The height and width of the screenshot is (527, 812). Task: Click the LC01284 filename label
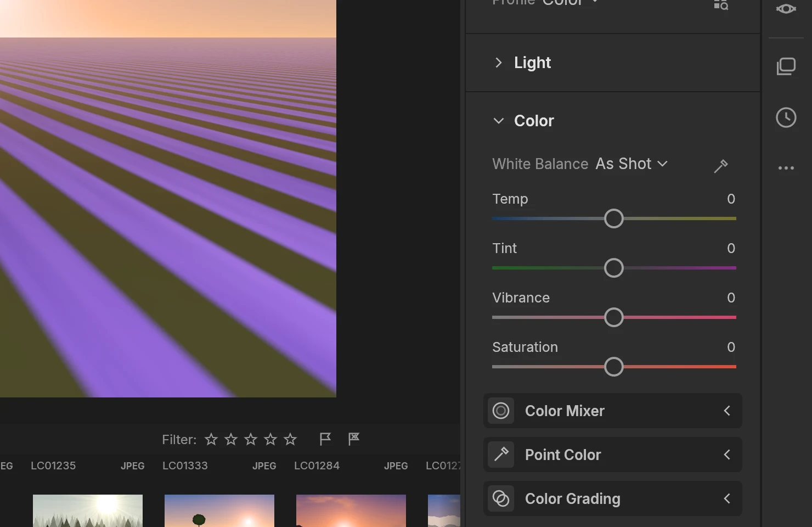(x=317, y=466)
